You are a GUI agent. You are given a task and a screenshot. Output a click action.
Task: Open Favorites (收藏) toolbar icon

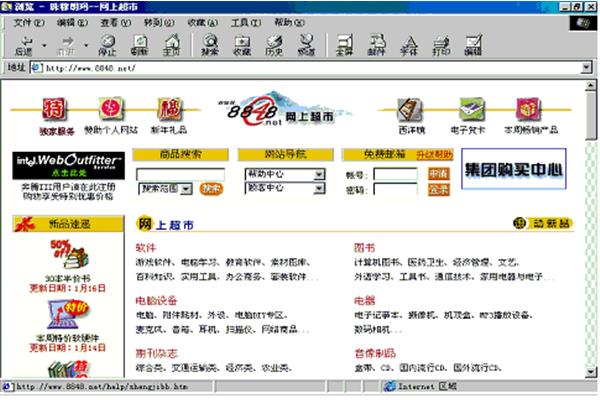pos(241,43)
